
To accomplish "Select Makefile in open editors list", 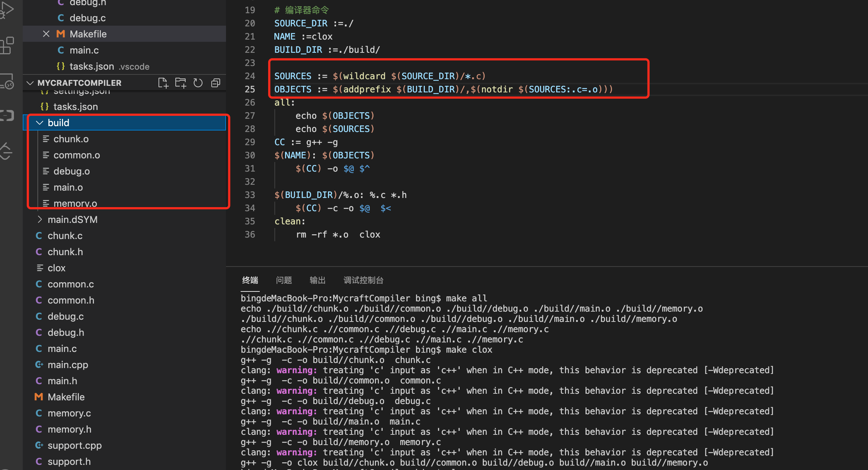I will click(124, 34).
